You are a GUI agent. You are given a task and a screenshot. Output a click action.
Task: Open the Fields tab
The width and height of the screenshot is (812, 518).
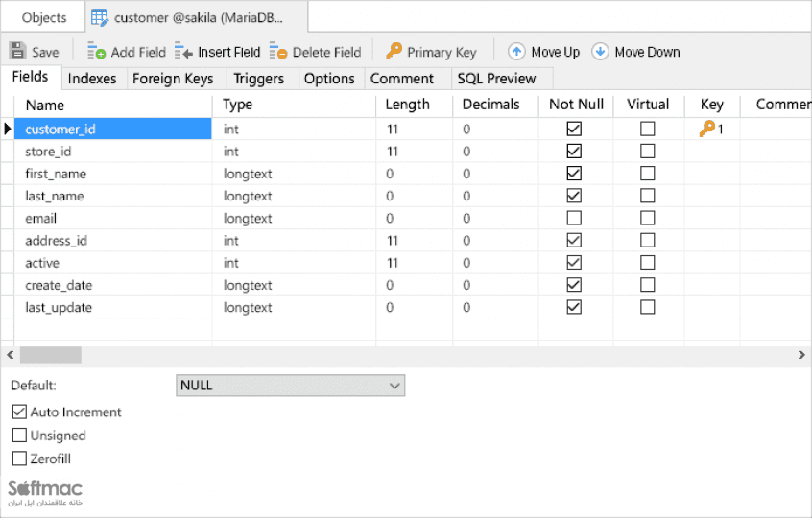tap(30, 77)
